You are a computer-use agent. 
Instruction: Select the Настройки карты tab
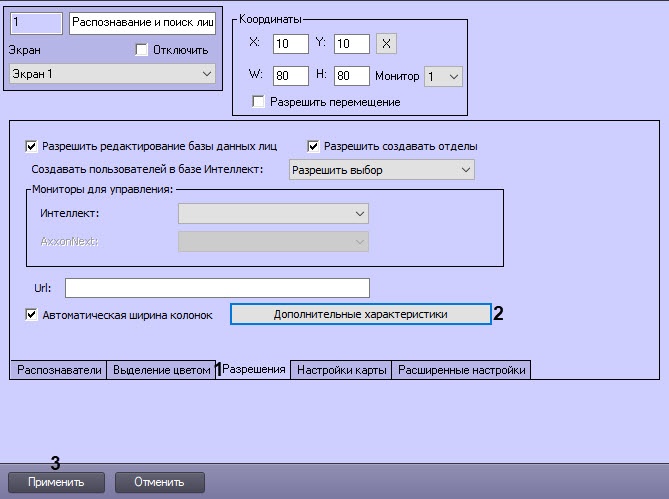click(x=341, y=370)
